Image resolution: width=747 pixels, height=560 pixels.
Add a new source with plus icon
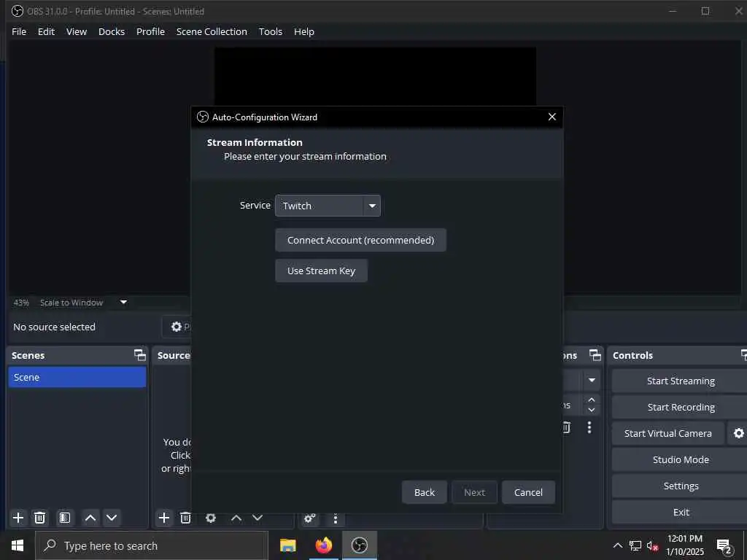tap(164, 518)
